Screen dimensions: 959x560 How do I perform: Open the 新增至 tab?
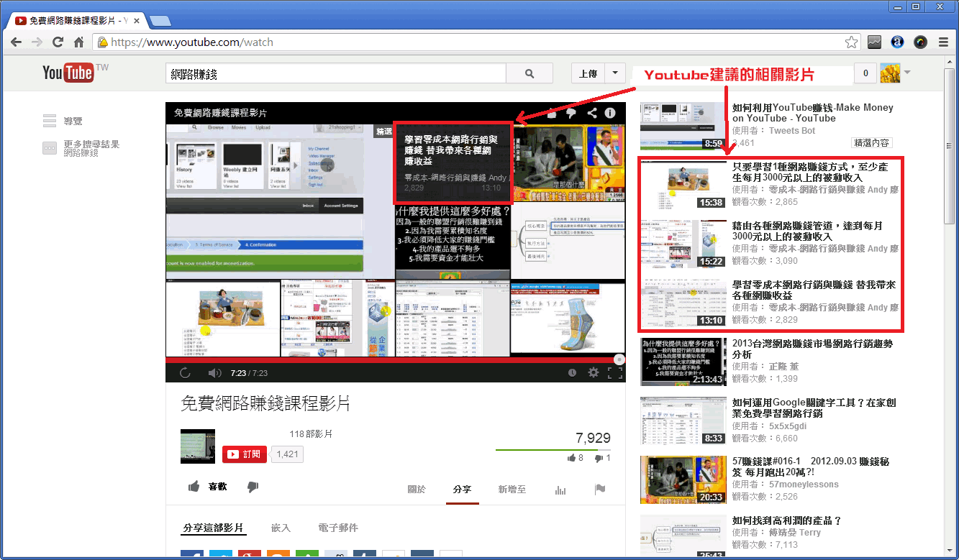coord(512,490)
